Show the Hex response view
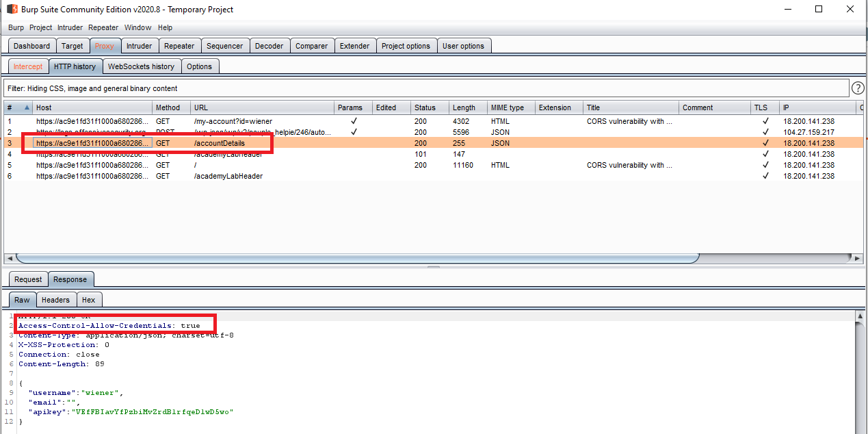This screenshot has width=868, height=434. pos(88,300)
